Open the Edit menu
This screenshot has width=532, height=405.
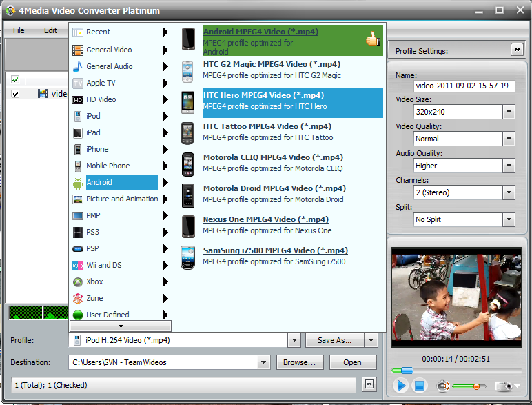point(50,30)
